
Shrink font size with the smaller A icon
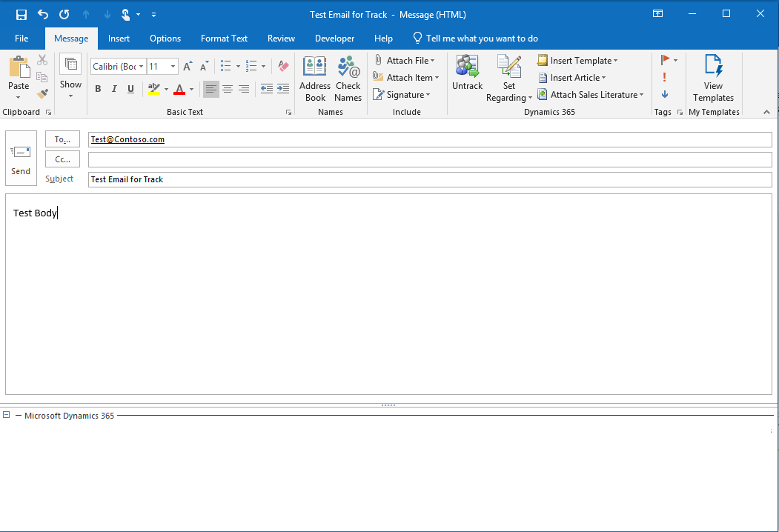204,66
